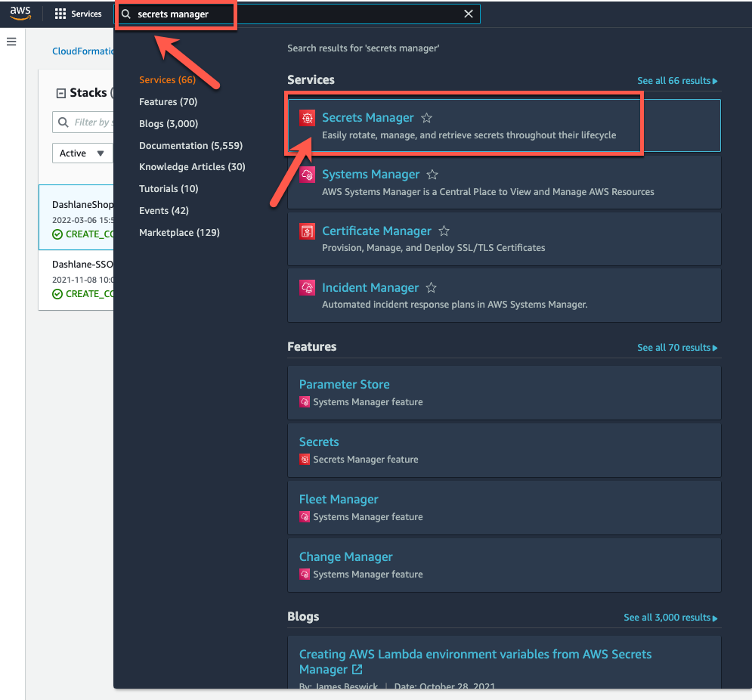Open the Active filter dropdown
Viewport: 752px width, 700px height.
coord(82,153)
